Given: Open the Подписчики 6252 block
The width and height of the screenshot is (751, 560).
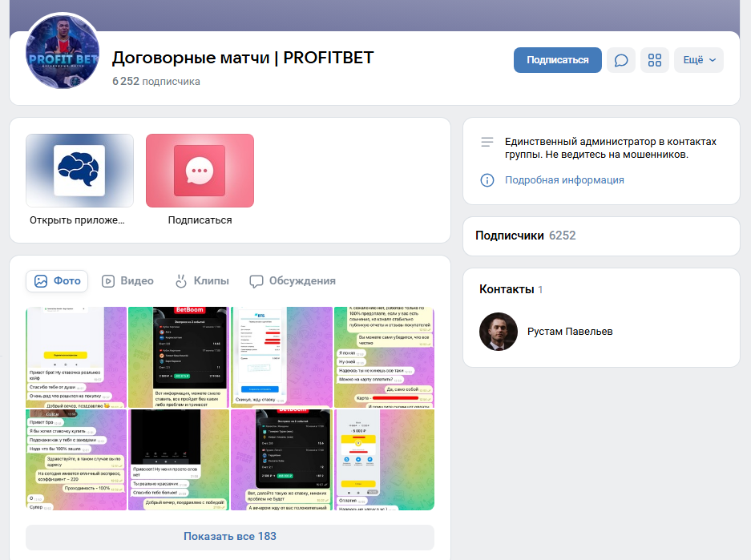Looking at the screenshot, I should tap(601, 236).
